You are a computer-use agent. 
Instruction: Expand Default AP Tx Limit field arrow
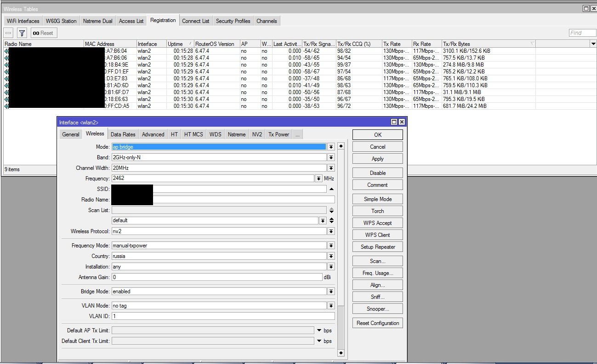pos(319,330)
